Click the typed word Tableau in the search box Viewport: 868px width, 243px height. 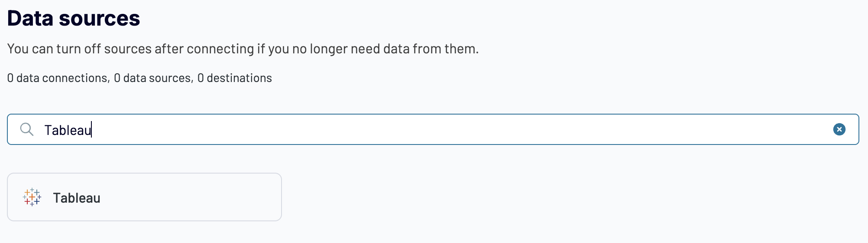(x=68, y=130)
